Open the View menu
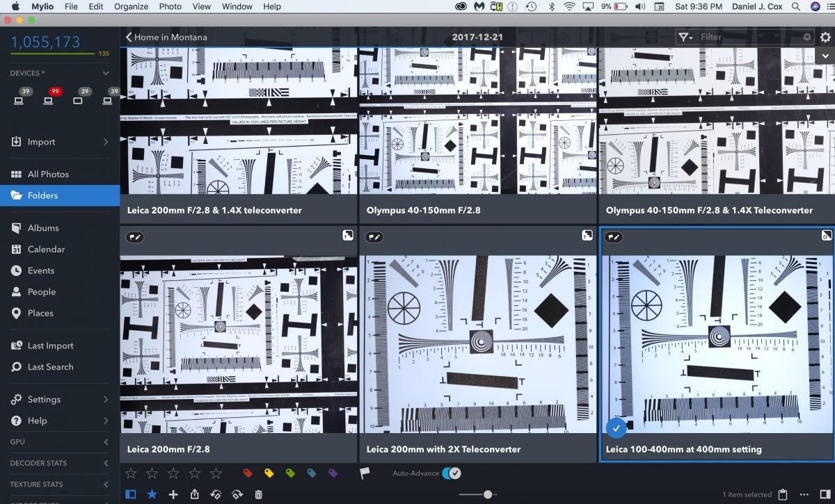This screenshot has width=835, height=504. (x=202, y=6)
